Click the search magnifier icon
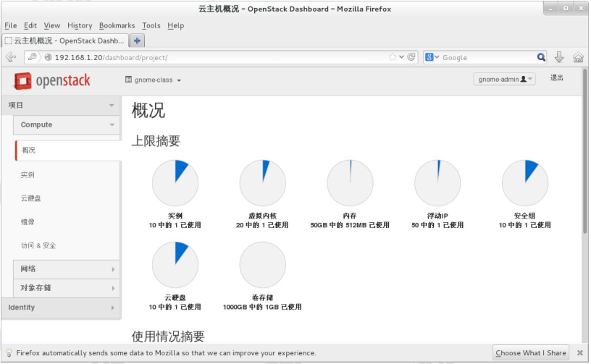Viewport: 591px width, 364px height. [x=541, y=57]
